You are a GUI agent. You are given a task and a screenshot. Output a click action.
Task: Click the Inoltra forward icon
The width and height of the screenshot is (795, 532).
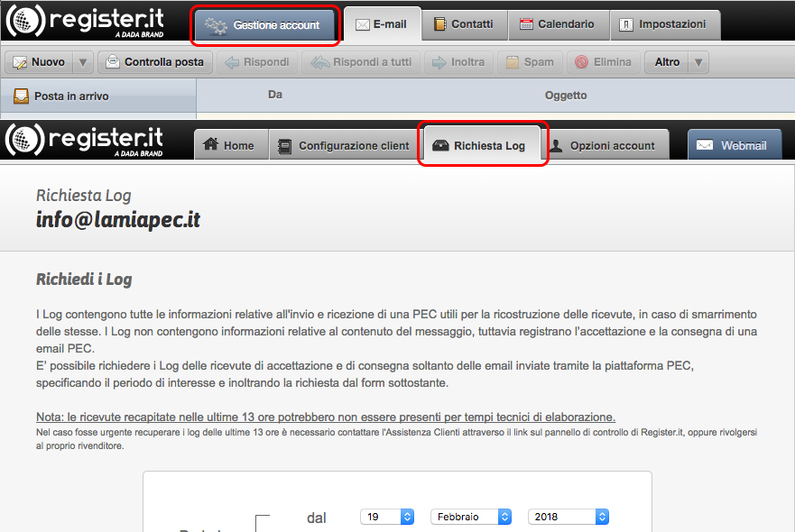tap(439, 62)
